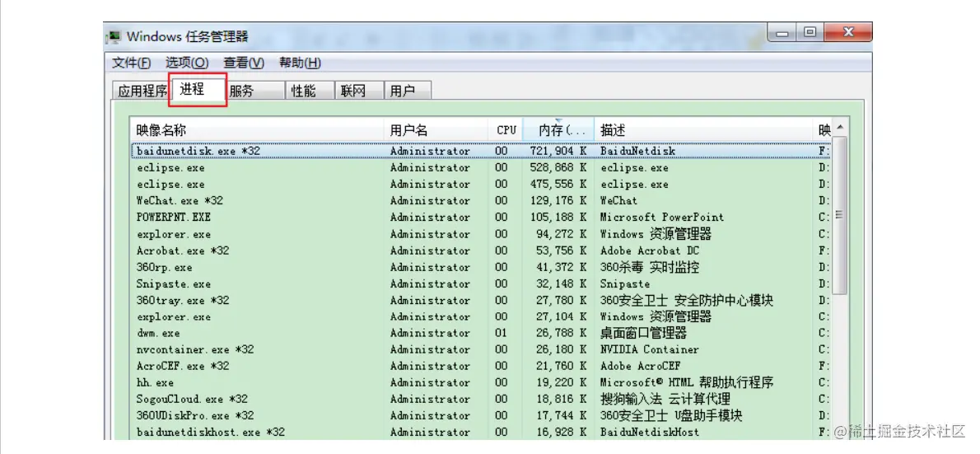Image resolution: width=980 pixels, height=454 pixels.
Task: Select the POWERPNT.EXE process
Action: pyautogui.click(x=481, y=217)
